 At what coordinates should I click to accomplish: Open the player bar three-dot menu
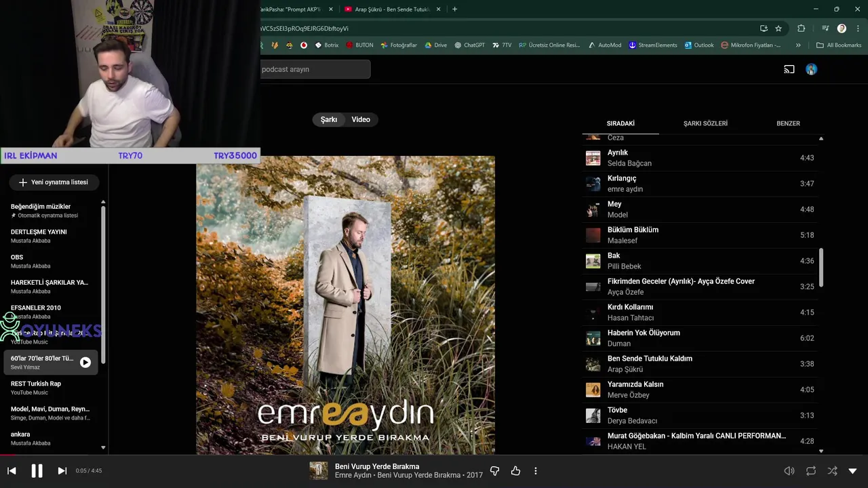(535, 470)
